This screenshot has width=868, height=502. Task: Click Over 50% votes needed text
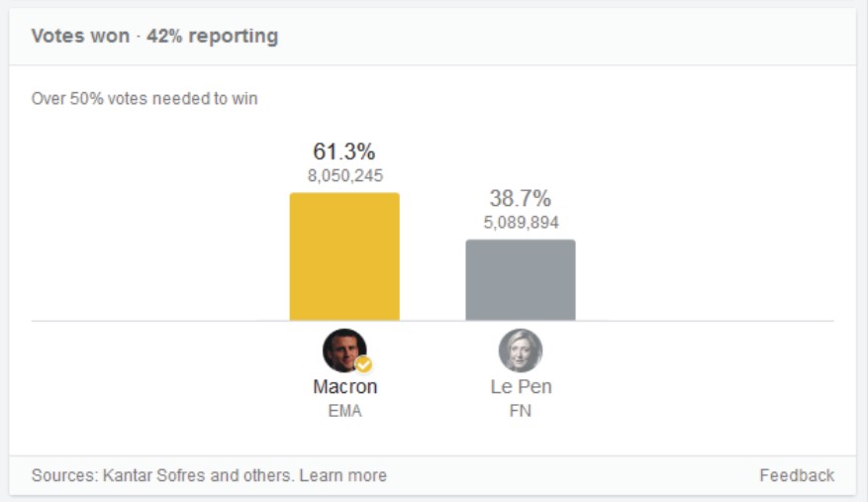(x=145, y=99)
